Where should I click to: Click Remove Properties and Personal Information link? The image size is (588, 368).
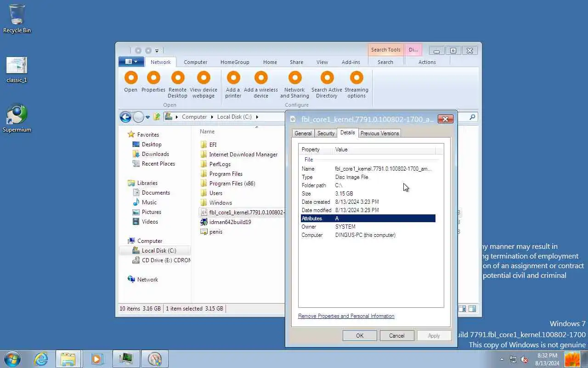click(346, 316)
